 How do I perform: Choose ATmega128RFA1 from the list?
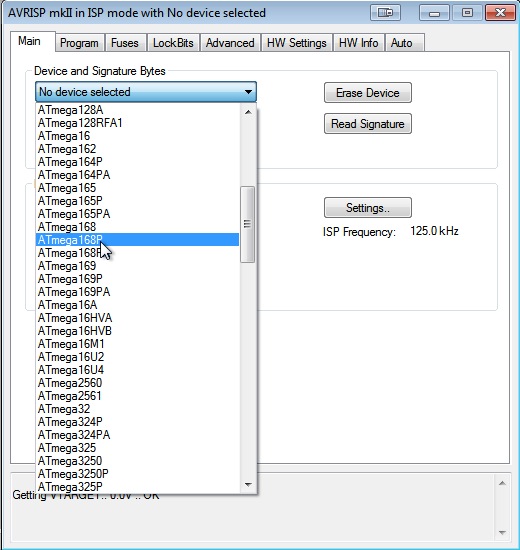click(137, 123)
